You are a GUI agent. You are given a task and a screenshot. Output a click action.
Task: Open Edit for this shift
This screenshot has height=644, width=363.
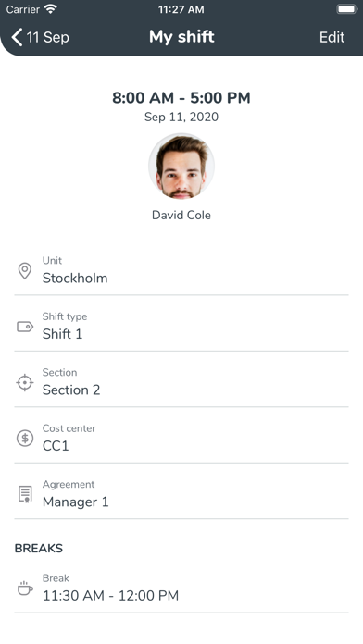coord(332,37)
